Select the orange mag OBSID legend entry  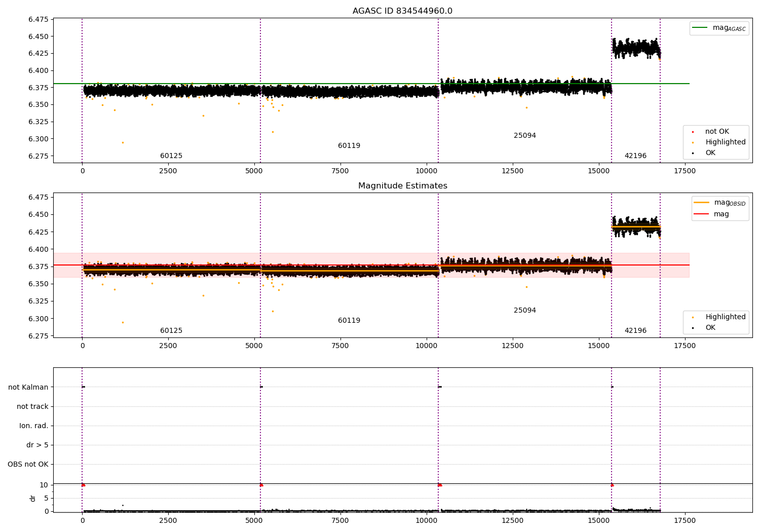pos(719,203)
